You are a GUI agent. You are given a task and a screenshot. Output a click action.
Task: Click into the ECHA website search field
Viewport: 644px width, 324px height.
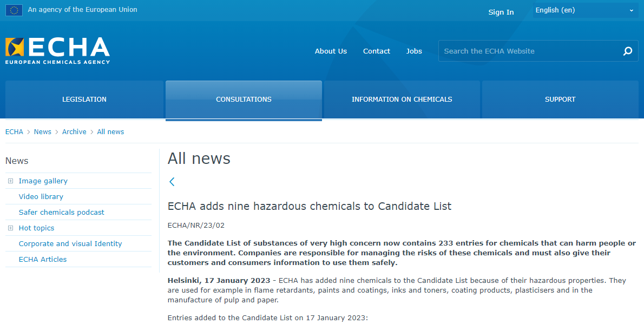[528, 51]
